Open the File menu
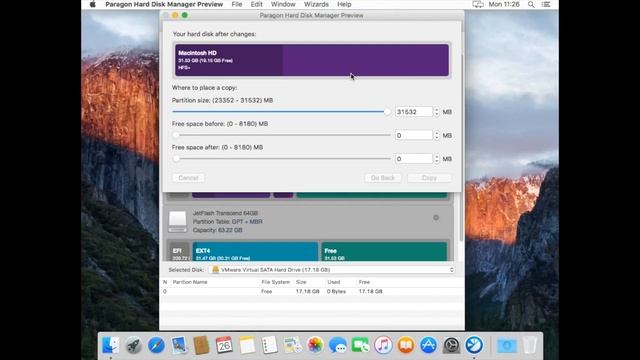This screenshot has height=360, width=640. [x=237, y=4]
